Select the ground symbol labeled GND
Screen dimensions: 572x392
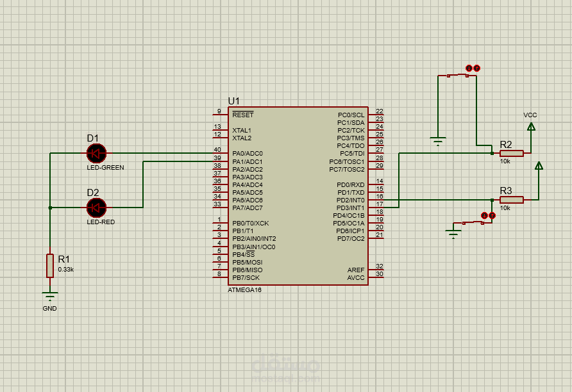(50, 296)
